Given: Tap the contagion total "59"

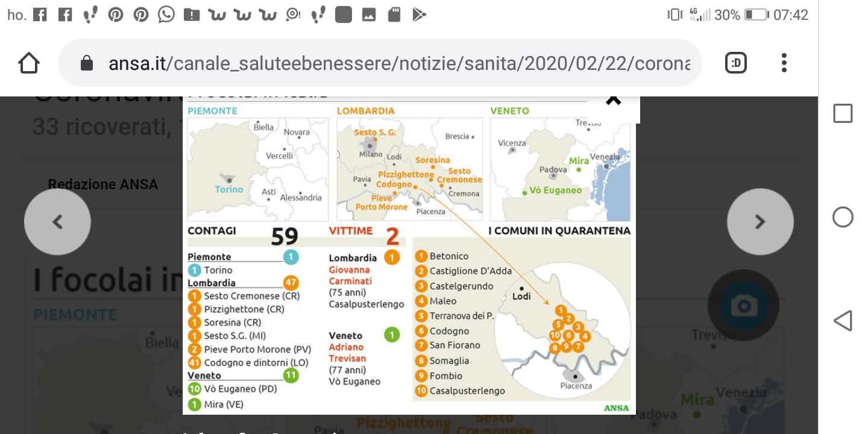Looking at the screenshot, I should pyautogui.click(x=285, y=237).
